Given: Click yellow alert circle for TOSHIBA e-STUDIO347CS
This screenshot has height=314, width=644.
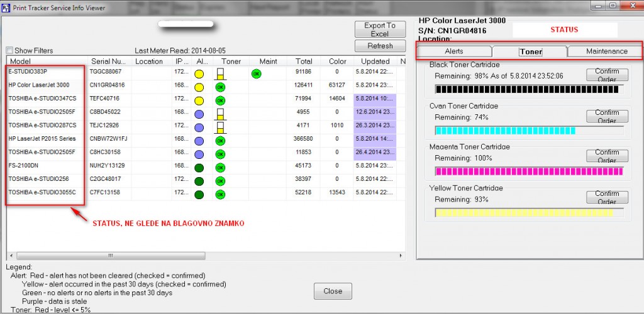Looking at the screenshot, I should tap(199, 100).
